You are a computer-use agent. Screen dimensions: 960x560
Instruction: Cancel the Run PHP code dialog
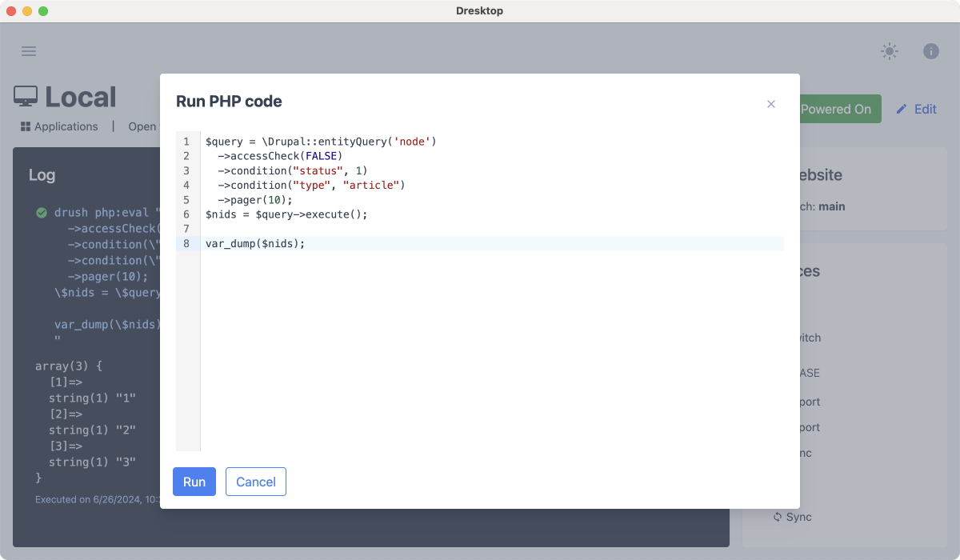256,482
